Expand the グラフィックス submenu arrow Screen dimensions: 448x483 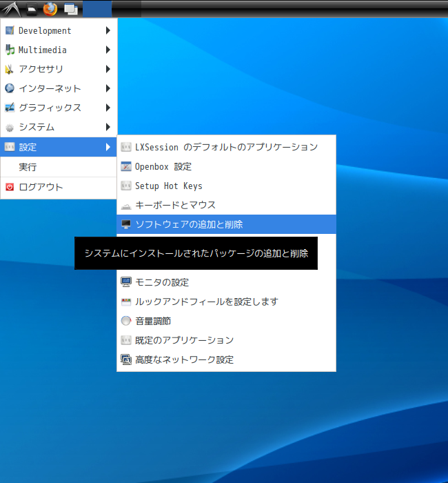[108, 108]
